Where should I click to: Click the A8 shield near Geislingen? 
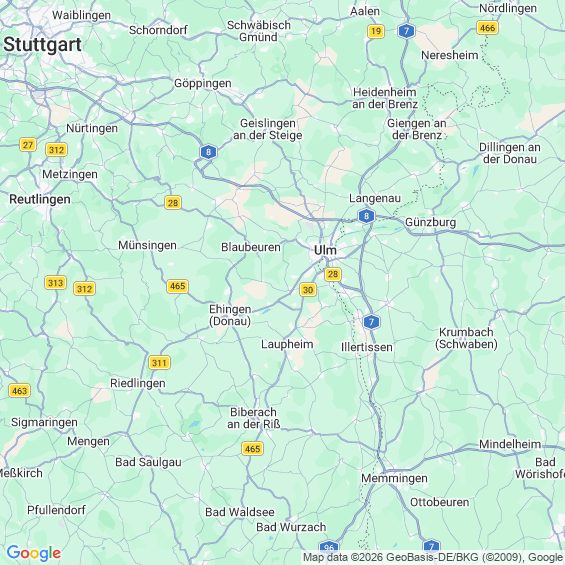click(208, 152)
